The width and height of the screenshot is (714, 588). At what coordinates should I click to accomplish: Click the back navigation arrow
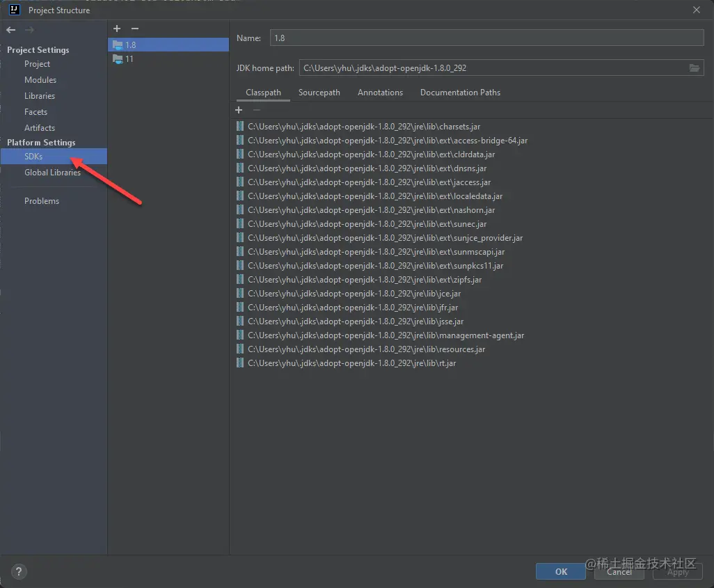(11, 30)
